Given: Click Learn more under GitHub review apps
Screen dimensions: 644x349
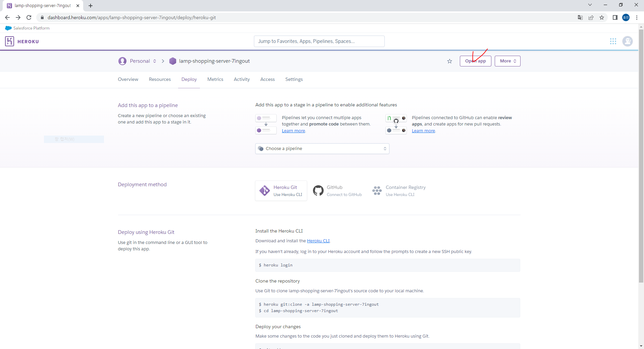Looking at the screenshot, I should pyautogui.click(x=423, y=131).
